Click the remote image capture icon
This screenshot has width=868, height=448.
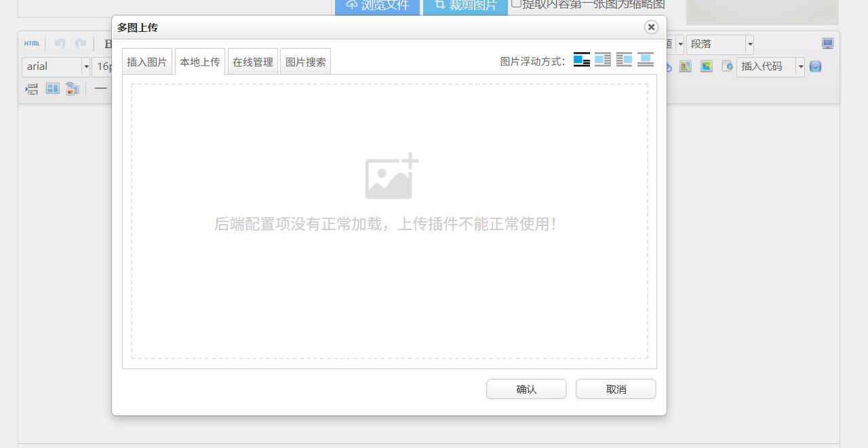[x=73, y=89]
